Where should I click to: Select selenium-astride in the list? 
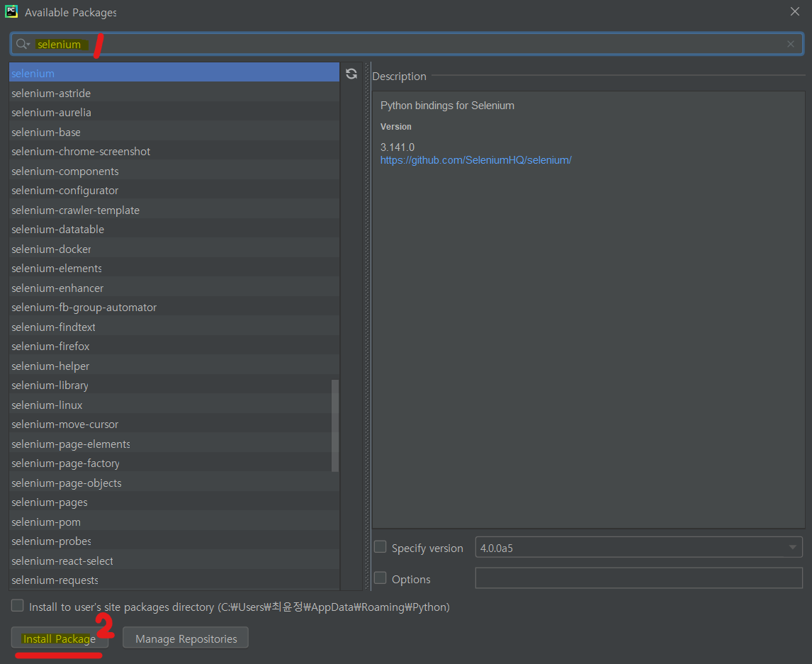[x=174, y=94]
